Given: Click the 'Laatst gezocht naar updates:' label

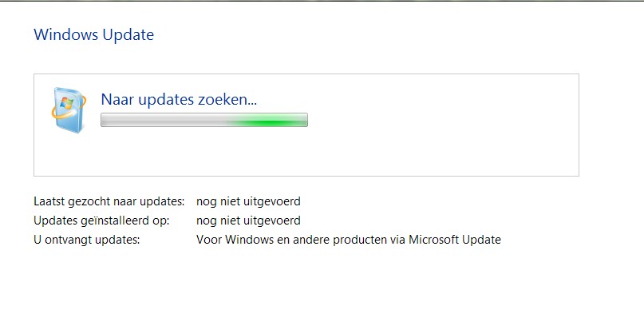Looking at the screenshot, I should 109,201.
